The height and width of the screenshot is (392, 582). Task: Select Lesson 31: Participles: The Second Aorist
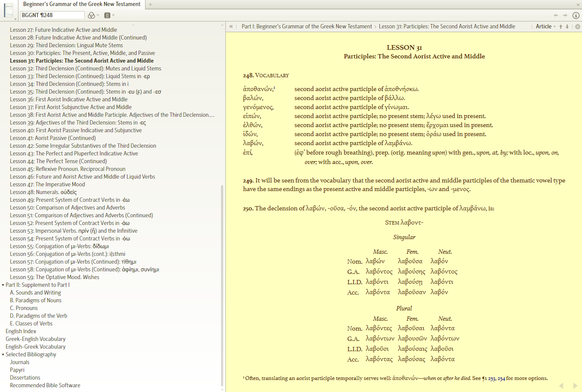tap(82, 61)
